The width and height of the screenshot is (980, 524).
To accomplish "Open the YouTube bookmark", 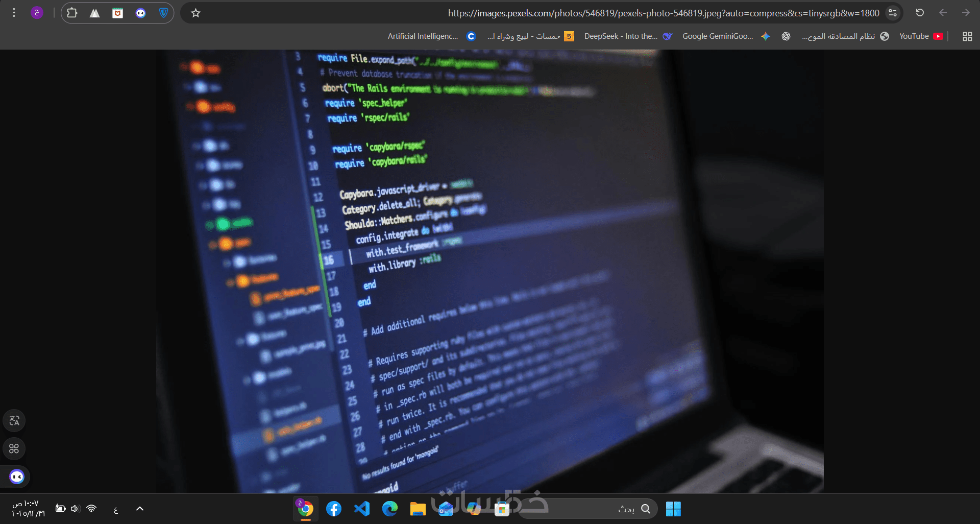I will coord(921,36).
